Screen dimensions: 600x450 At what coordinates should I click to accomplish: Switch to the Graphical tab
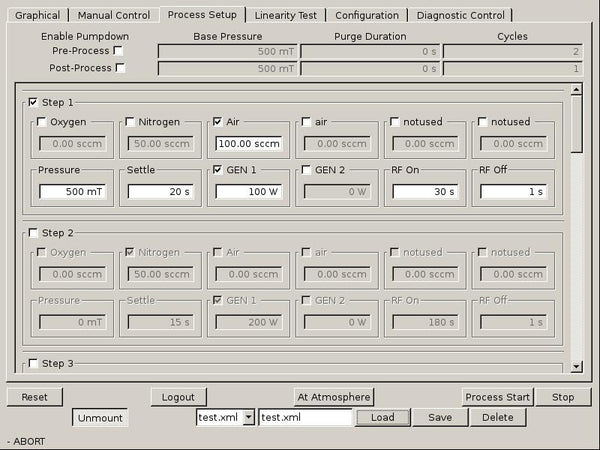coord(37,15)
